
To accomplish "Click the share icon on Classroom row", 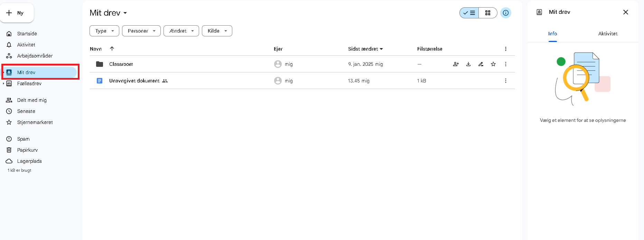I will click(456, 64).
